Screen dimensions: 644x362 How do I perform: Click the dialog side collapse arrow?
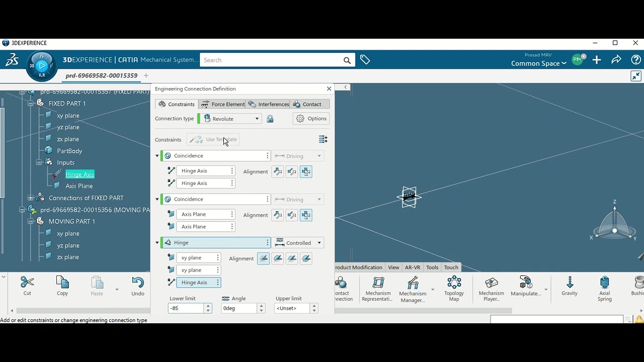pyautogui.click(x=345, y=87)
